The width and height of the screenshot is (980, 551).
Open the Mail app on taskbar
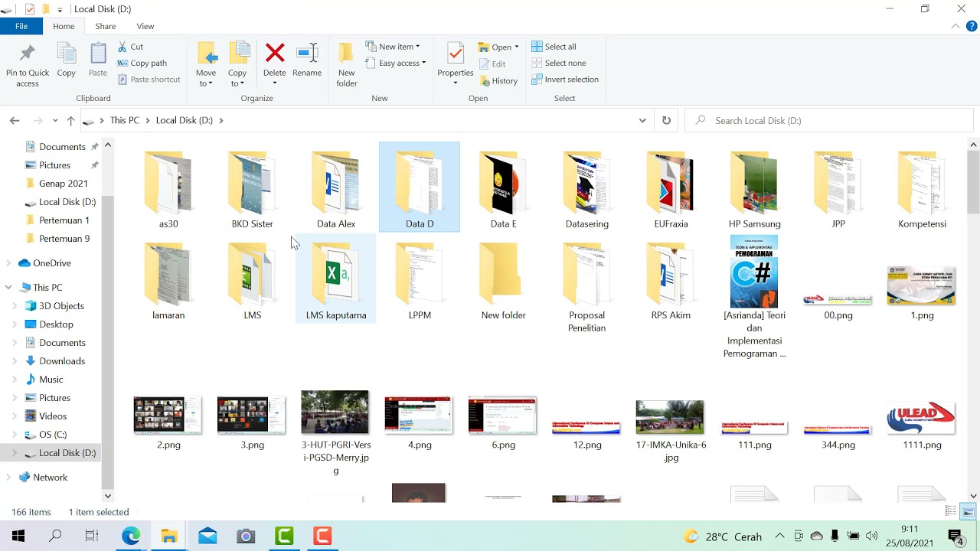(207, 536)
